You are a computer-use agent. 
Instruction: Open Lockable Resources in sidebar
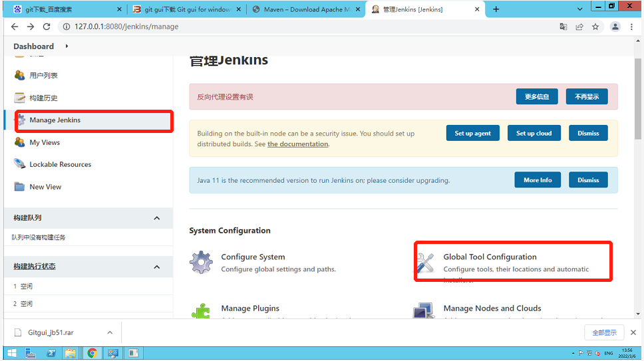(61, 164)
